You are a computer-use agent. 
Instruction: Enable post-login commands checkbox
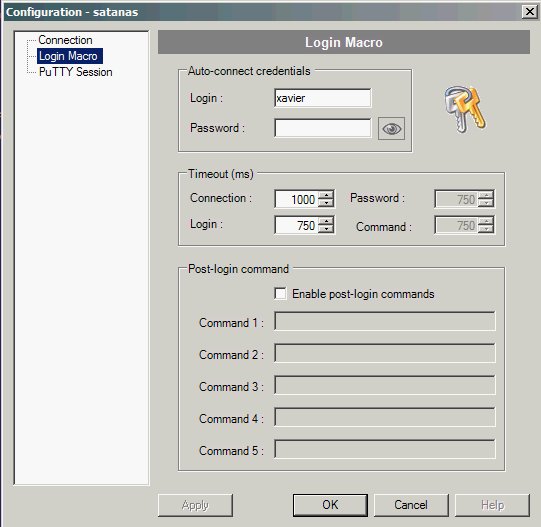tap(280, 294)
